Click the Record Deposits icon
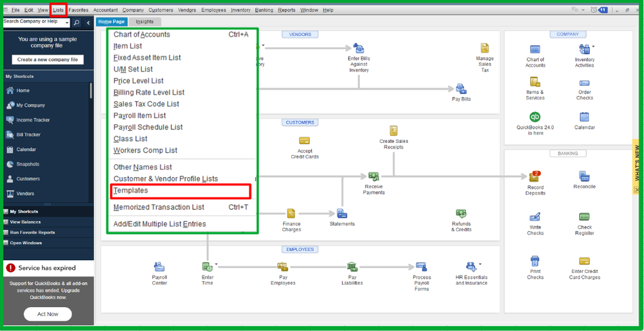644x331 pixels. 535,176
